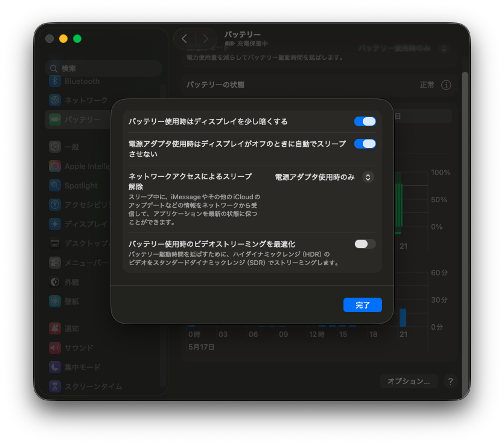
Task: Click the blue usage bar at 21
Action: [403, 318]
